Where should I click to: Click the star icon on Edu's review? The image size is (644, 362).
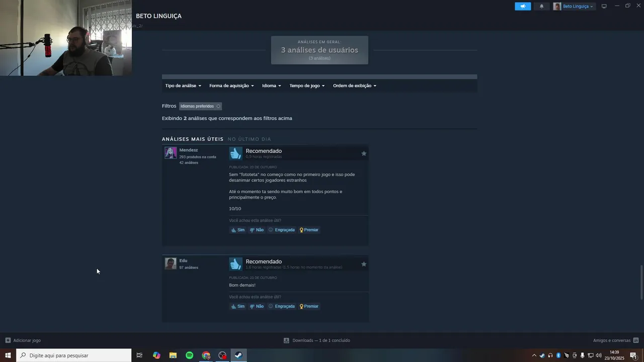coord(364,264)
